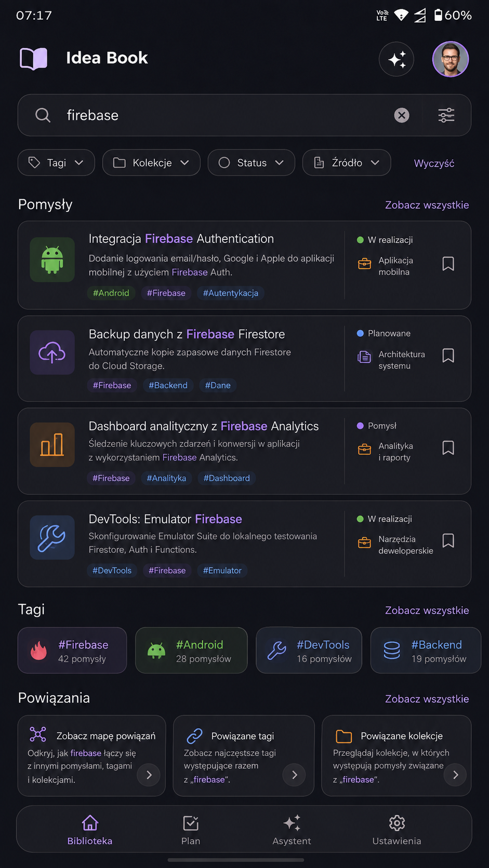This screenshot has width=489, height=868.
Task: Tap the bar chart icon of Dashboard idea
Action: [x=52, y=445]
